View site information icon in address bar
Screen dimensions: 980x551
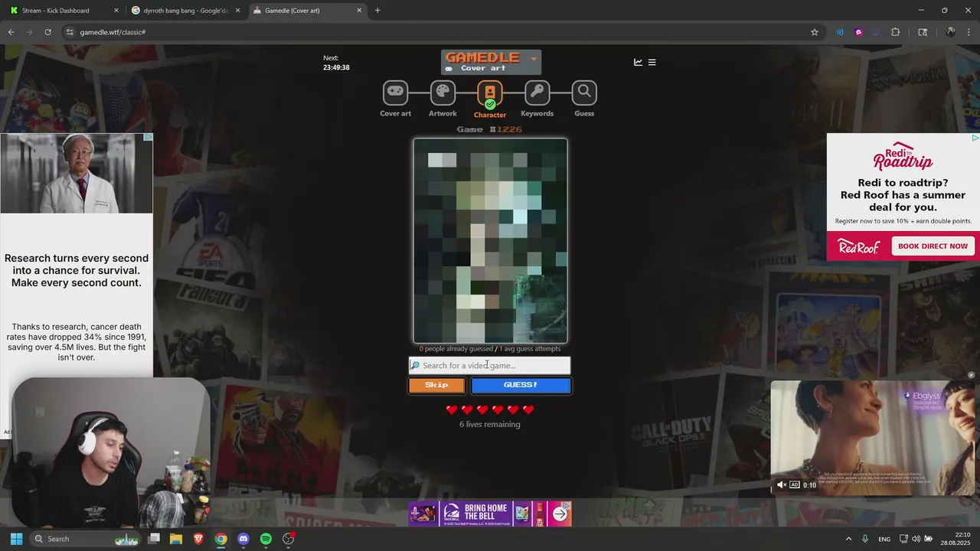point(70,32)
